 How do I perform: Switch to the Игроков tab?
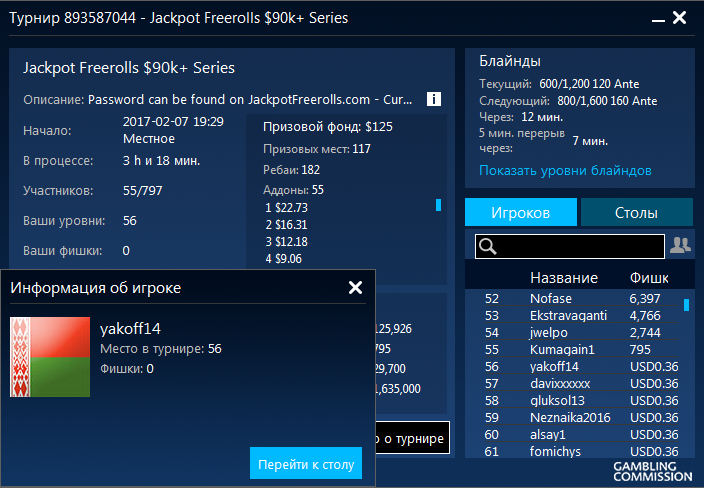pos(520,212)
